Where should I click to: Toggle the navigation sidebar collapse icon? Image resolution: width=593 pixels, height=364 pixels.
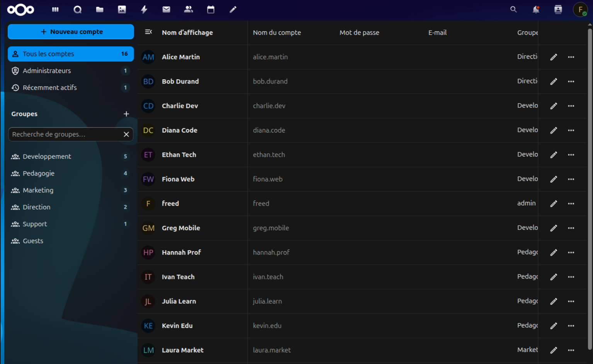coord(148,32)
